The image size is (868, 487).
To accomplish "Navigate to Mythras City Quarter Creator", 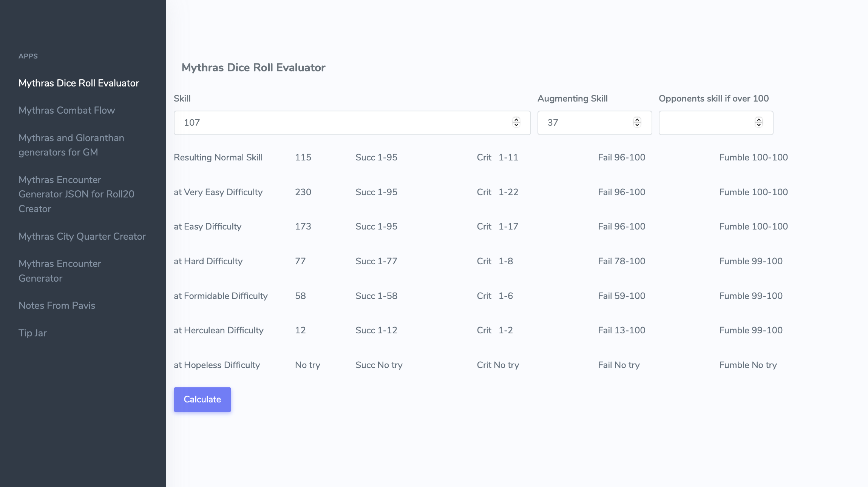I will 82,236.
